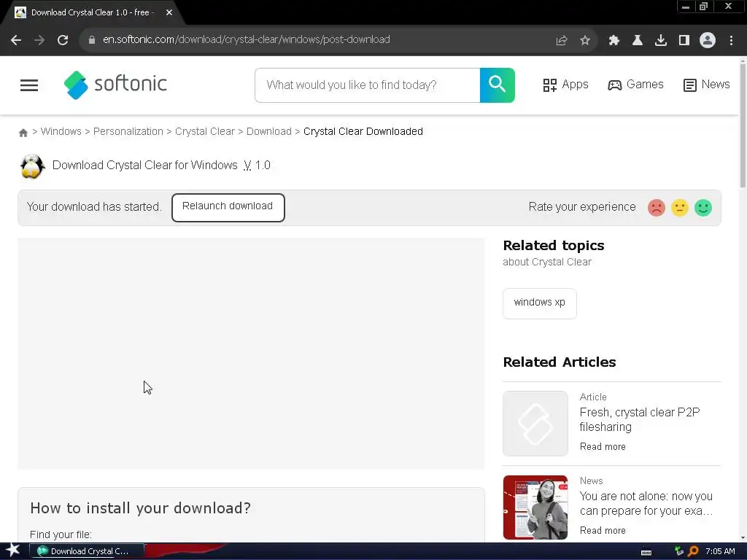The image size is (747, 560).
Task: Focus the 'What would you like to find' search box
Action: point(368,85)
